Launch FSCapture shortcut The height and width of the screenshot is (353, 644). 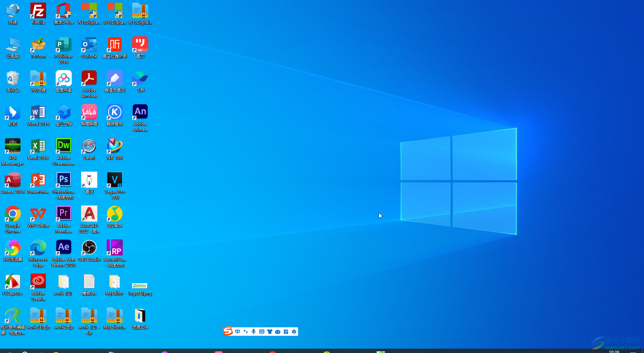13,285
